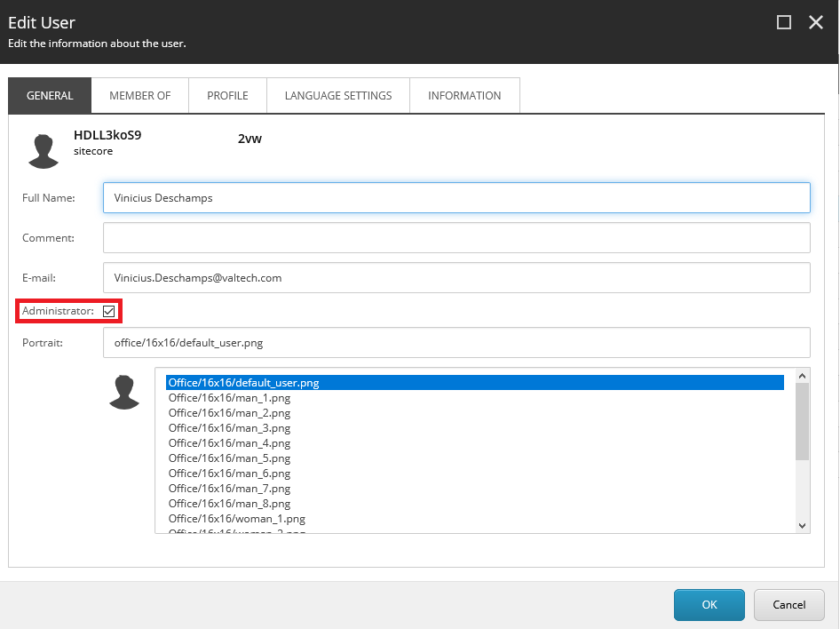This screenshot has width=840, height=629.
Task: Click the 2vw text
Action: tap(250, 139)
